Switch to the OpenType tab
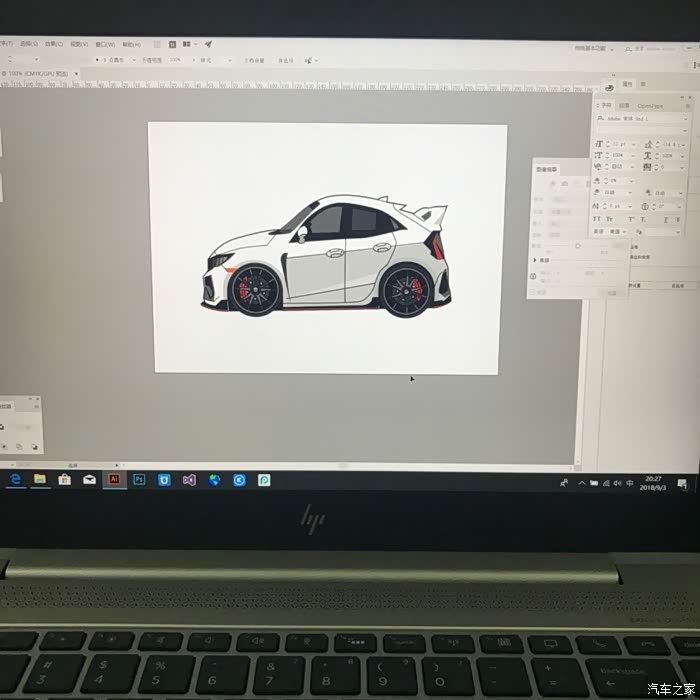700x700 pixels. coord(650,106)
